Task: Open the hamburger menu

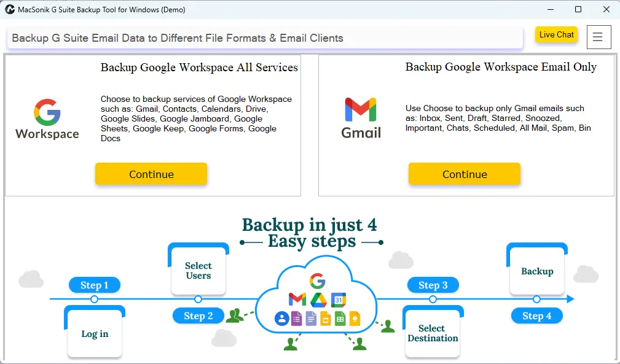Action: [598, 37]
